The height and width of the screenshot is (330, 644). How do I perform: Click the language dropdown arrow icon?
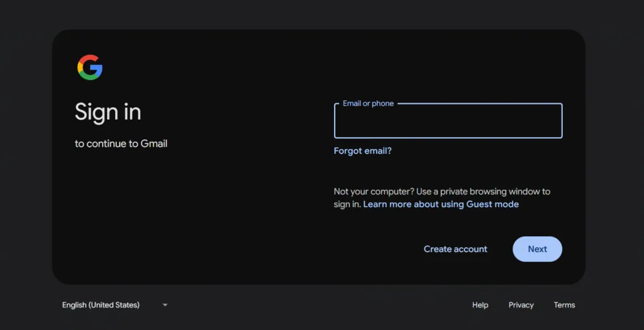click(x=165, y=305)
